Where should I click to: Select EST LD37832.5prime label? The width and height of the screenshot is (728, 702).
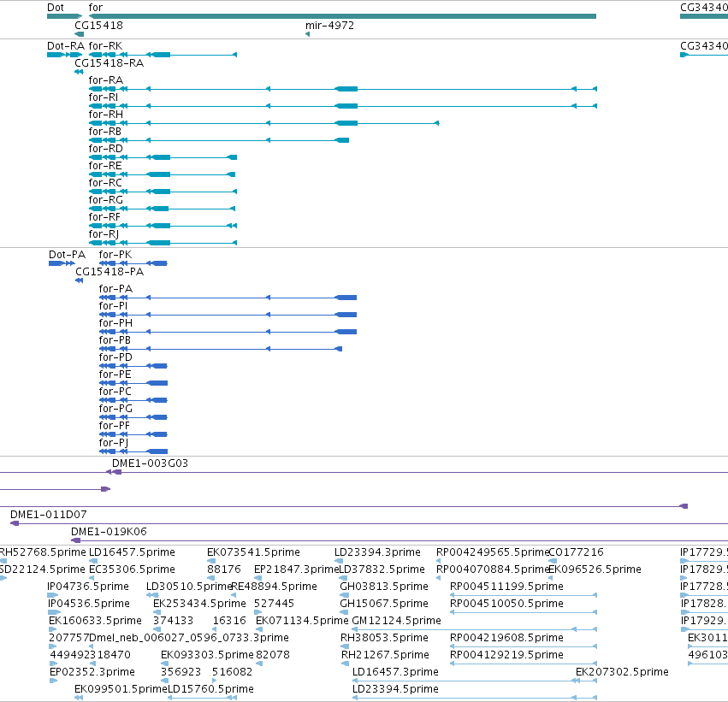[382, 569]
